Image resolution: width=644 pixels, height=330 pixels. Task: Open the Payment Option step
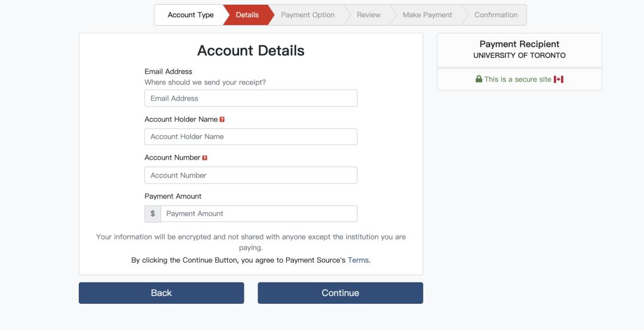308,15
